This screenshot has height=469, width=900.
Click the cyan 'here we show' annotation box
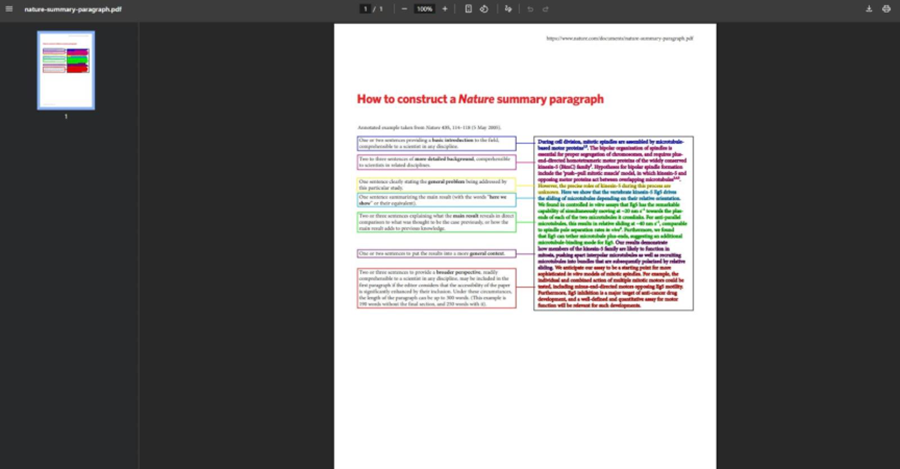437,200
